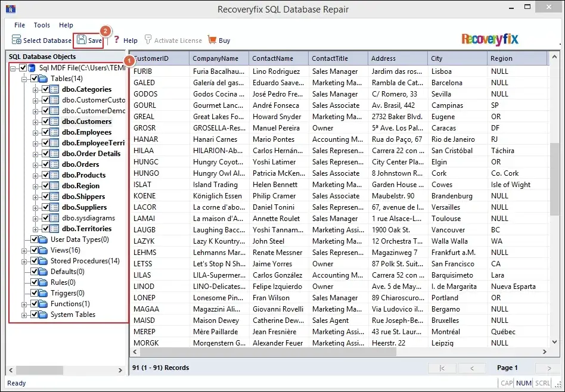Uncheck the Rules(0) checkbox
Viewport: 565px width, 392px height.
click(35, 282)
